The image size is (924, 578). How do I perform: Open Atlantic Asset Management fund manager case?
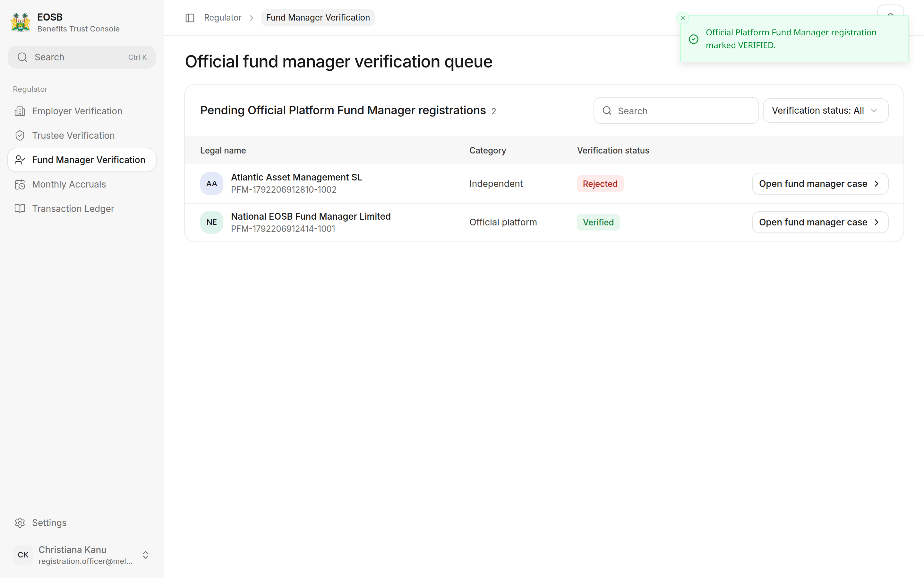pyautogui.click(x=820, y=184)
